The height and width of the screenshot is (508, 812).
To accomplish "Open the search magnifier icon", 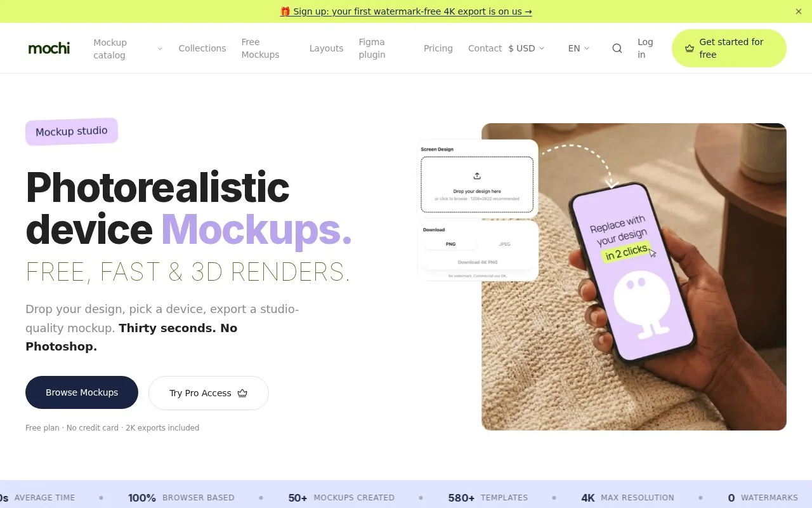I will click(617, 48).
